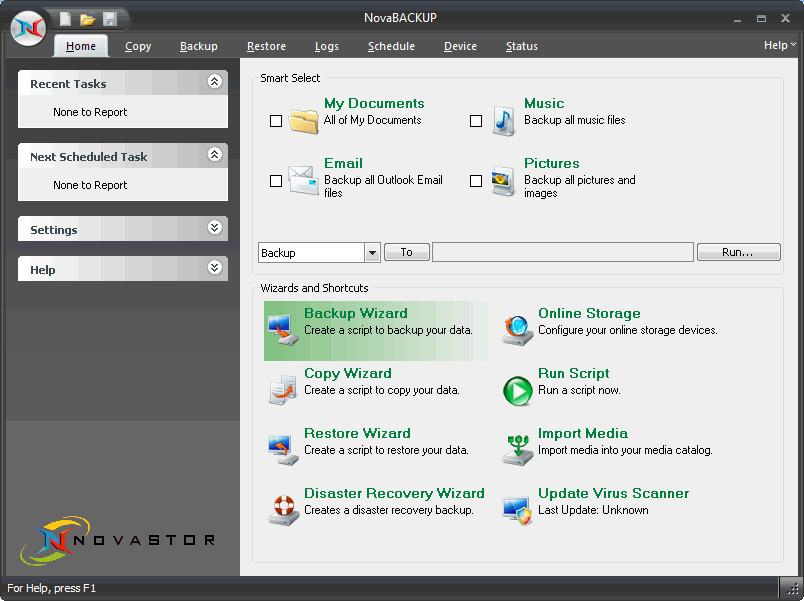
Task: Open the Backup operation dropdown
Action: click(x=372, y=253)
